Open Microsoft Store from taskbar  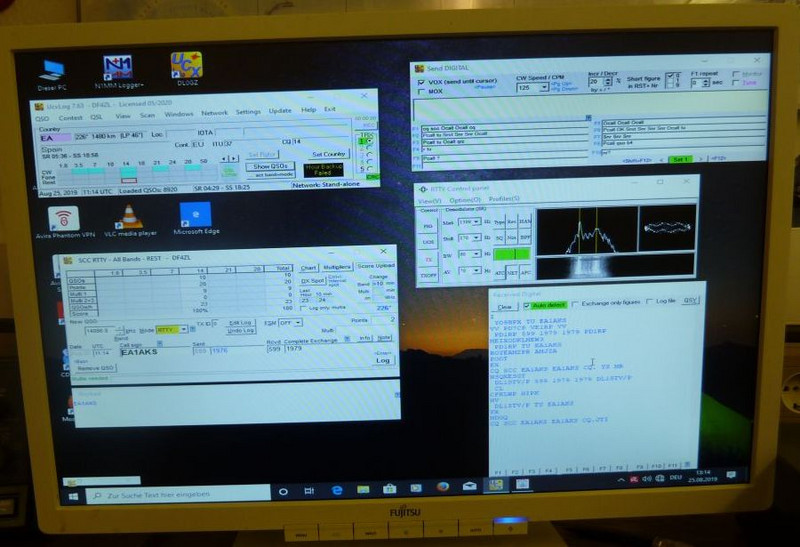[x=390, y=488]
